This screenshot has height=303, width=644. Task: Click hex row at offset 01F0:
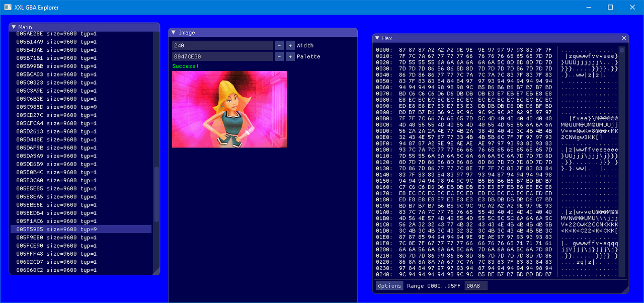coord(497,243)
